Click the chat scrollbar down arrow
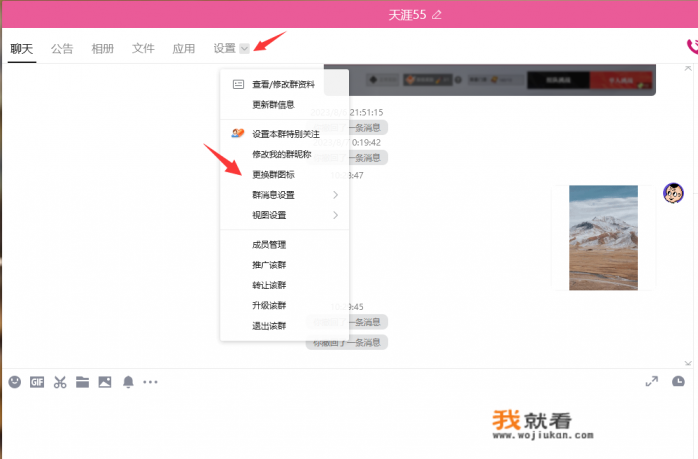The height and width of the screenshot is (459, 698). (x=688, y=363)
